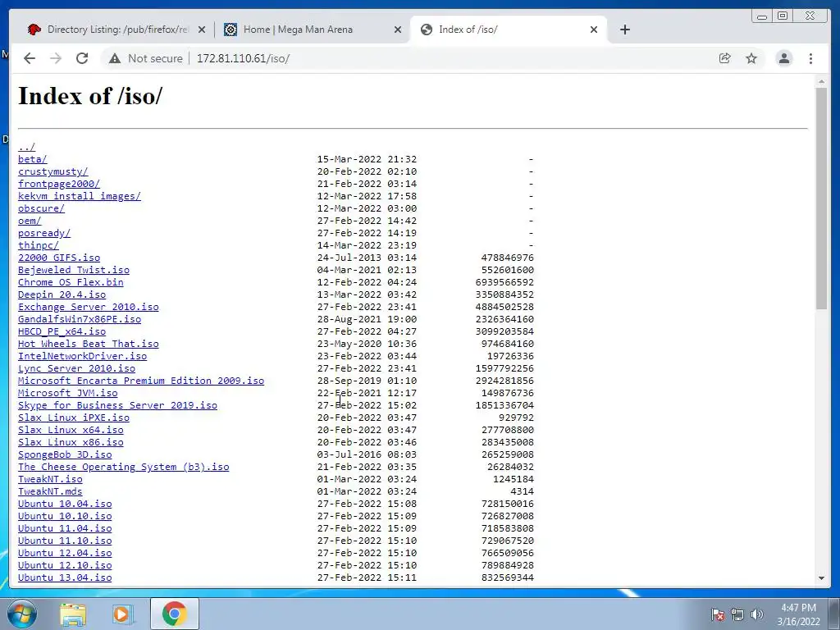The image size is (840, 630).
Task: Open Action Center flag in system tray
Action: (x=717, y=614)
